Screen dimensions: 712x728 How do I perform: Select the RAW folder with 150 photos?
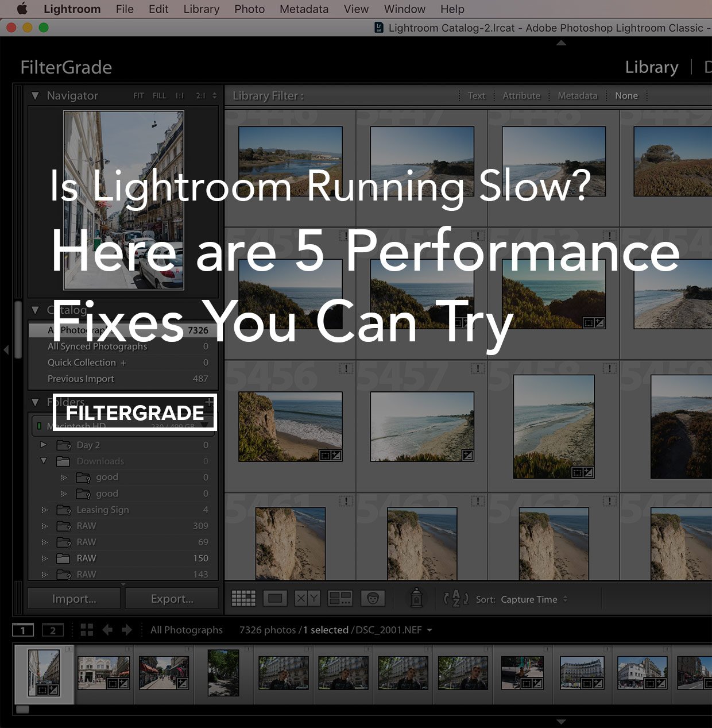pyautogui.click(x=123, y=558)
